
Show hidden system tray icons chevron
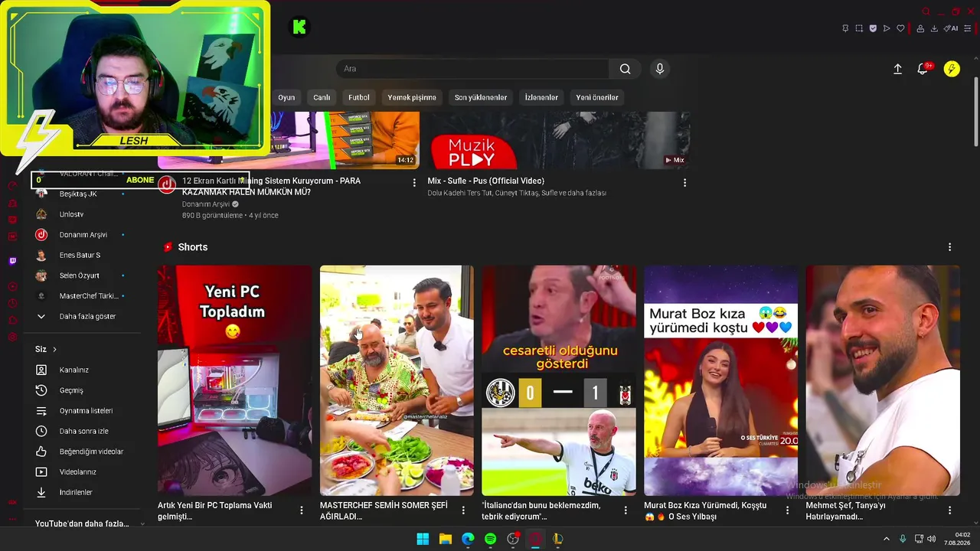click(x=886, y=539)
